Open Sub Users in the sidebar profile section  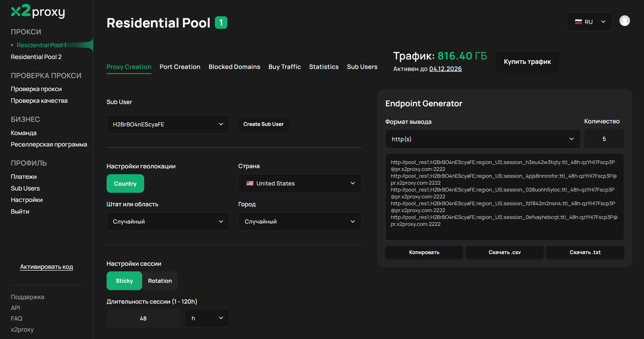(25, 188)
